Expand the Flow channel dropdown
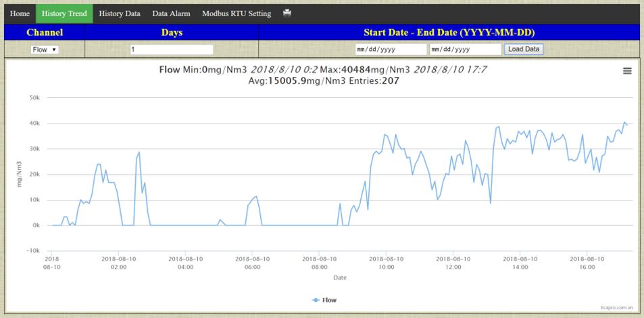The image size is (644, 318). pyautogui.click(x=45, y=50)
